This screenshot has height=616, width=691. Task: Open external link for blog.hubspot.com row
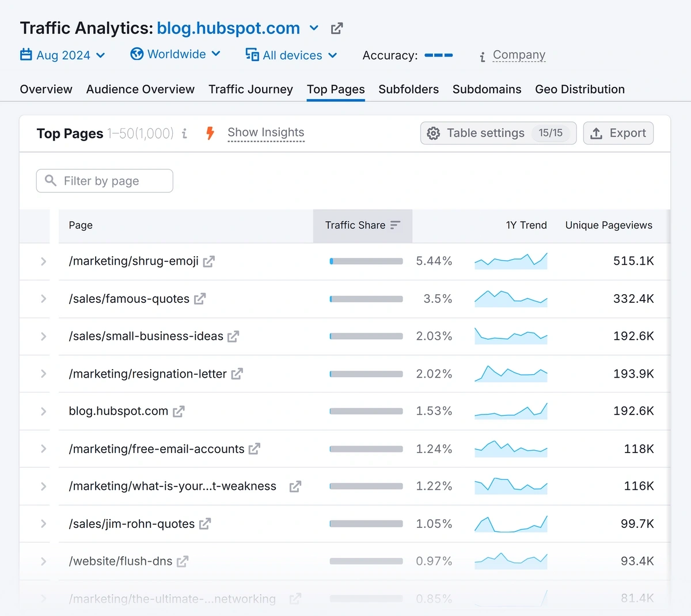[x=179, y=411]
